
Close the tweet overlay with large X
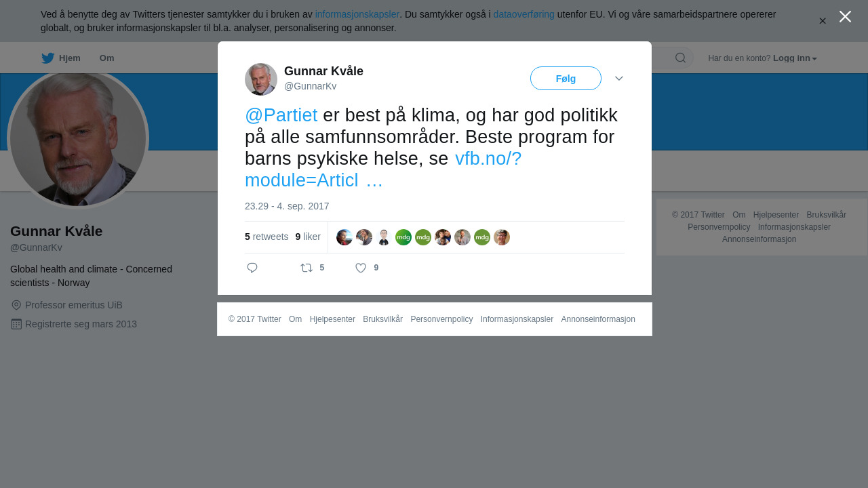click(x=845, y=16)
